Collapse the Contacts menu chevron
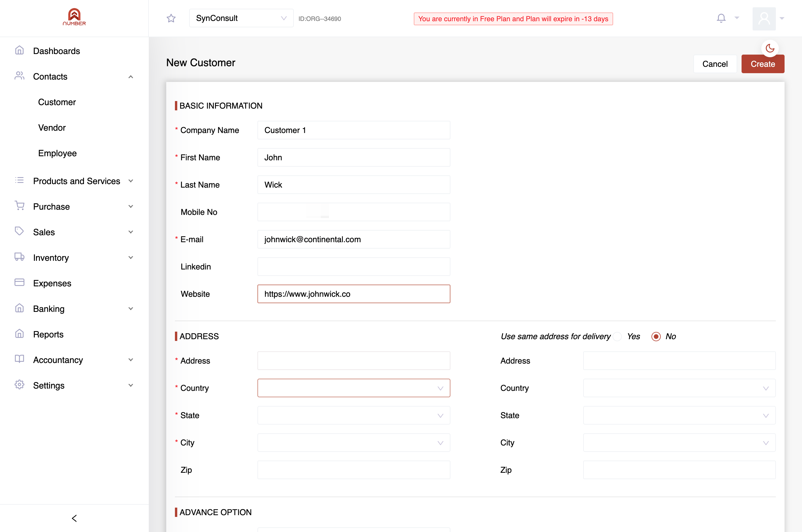Image resolution: width=802 pixels, height=532 pixels. (x=131, y=77)
